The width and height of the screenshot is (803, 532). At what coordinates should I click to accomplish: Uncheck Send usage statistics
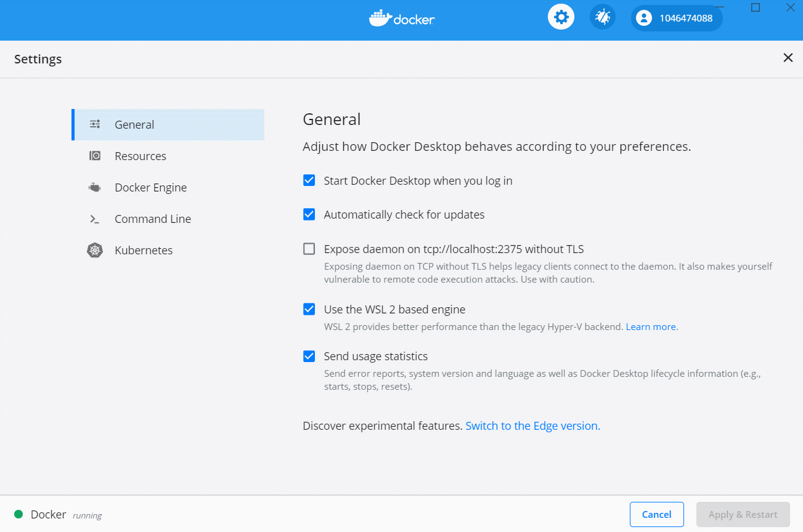tap(309, 356)
